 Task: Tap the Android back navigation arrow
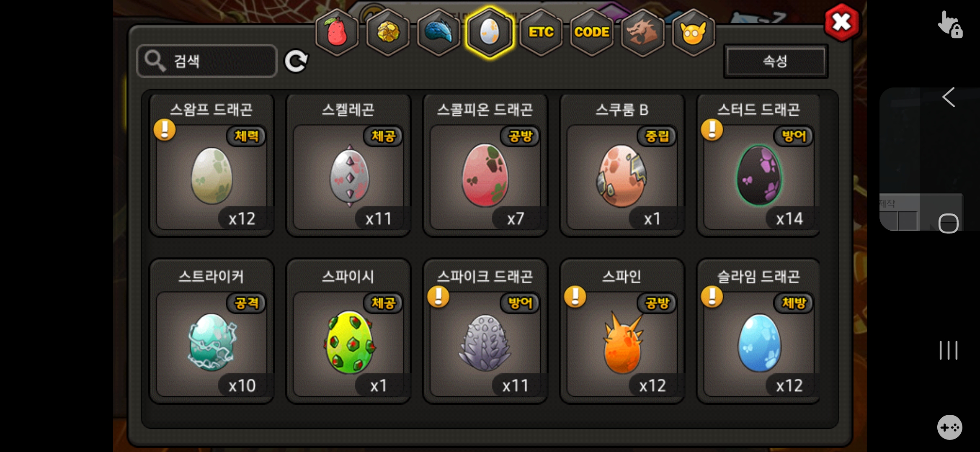click(949, 97)
